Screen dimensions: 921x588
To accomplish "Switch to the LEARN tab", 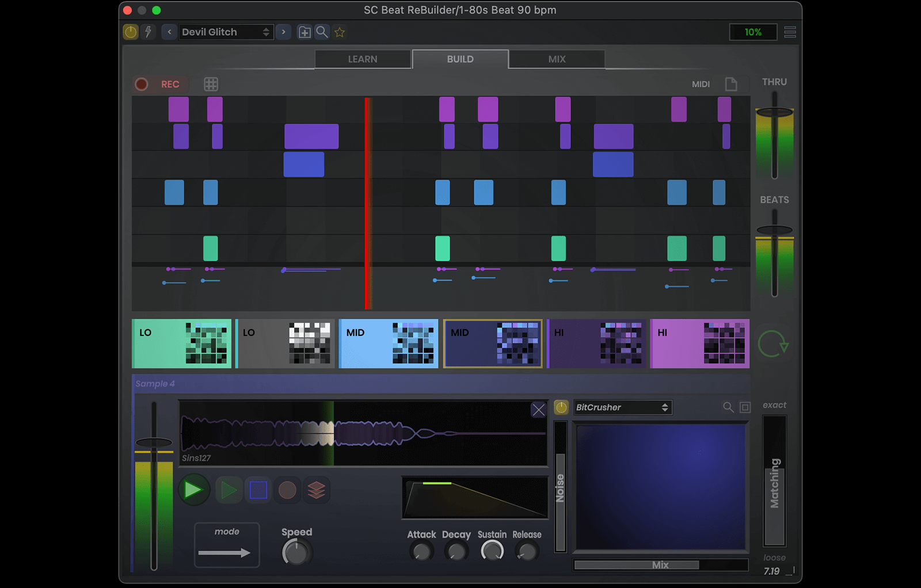I will pos(362,59).
